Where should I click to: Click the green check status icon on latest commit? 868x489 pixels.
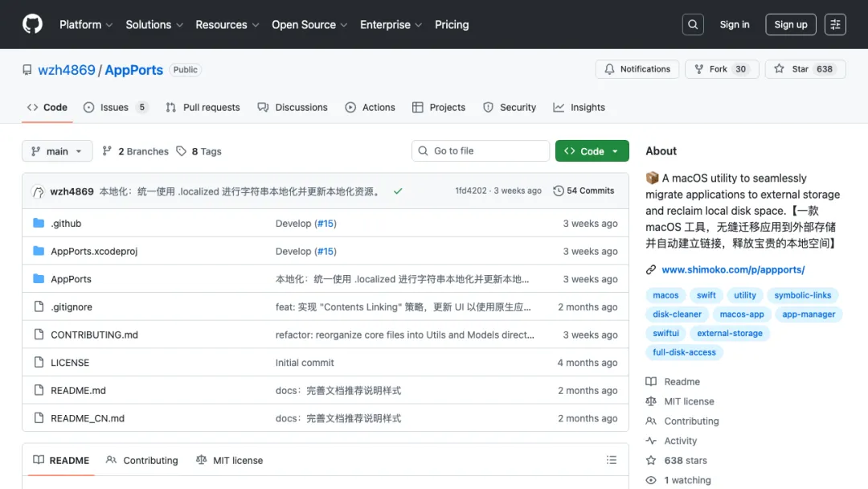coord(398,191)
